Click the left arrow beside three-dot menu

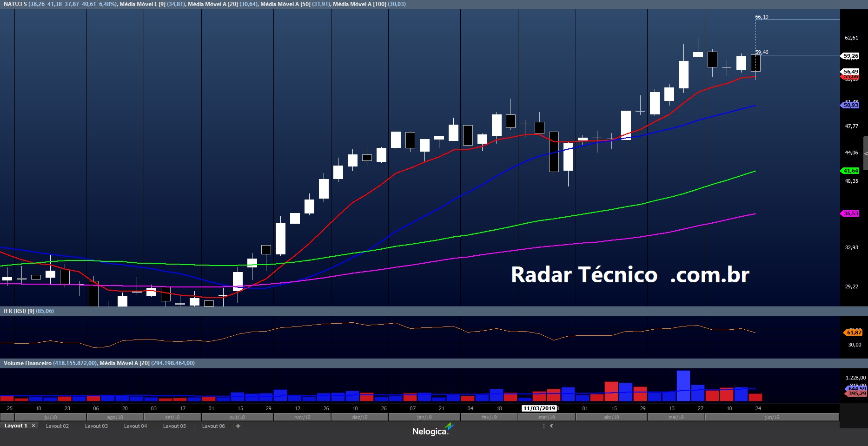pos(551,426)
